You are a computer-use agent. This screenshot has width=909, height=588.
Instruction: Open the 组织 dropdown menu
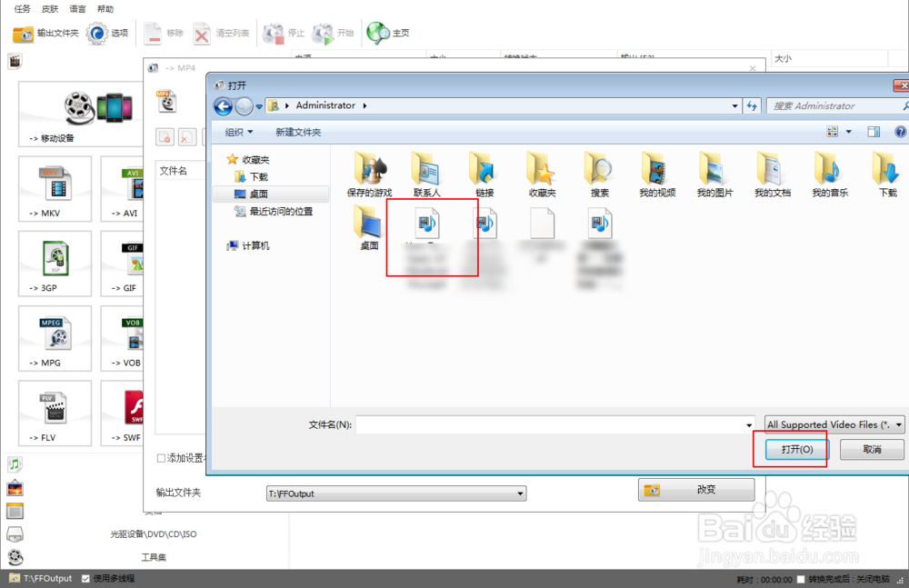pos(239,132)
